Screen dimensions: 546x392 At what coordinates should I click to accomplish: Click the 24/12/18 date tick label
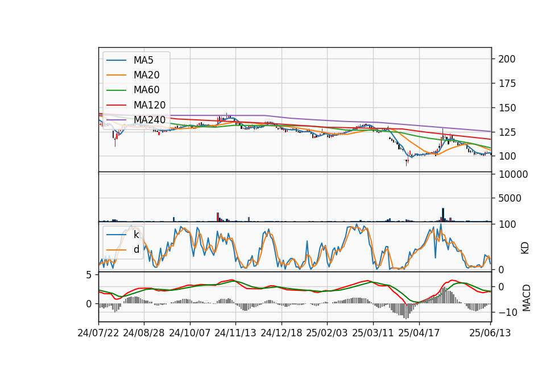tap(282, 333)
